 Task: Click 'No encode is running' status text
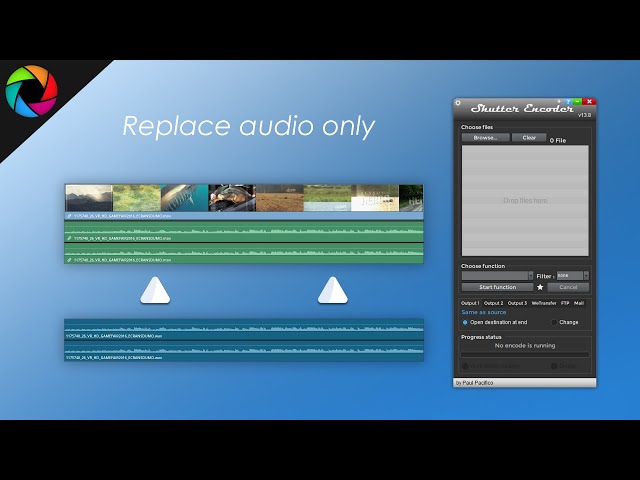[525, 346]
